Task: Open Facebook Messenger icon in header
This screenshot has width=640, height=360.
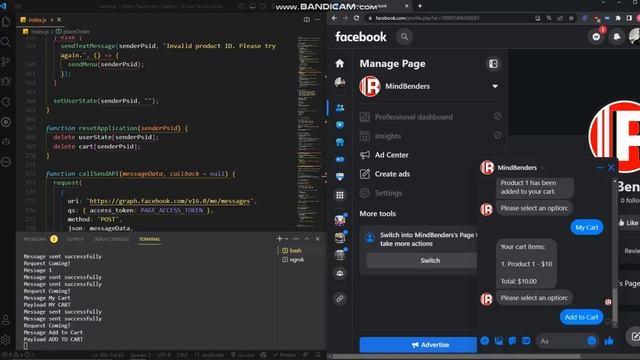Action: pyautogui.click(x=596, y=37)
